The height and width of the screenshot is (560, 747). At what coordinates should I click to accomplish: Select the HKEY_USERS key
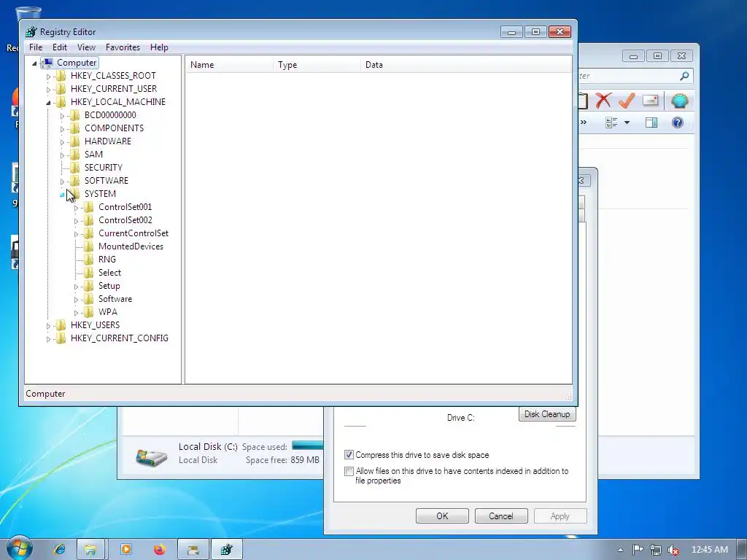pyautogui.click(x=96, y=325)
